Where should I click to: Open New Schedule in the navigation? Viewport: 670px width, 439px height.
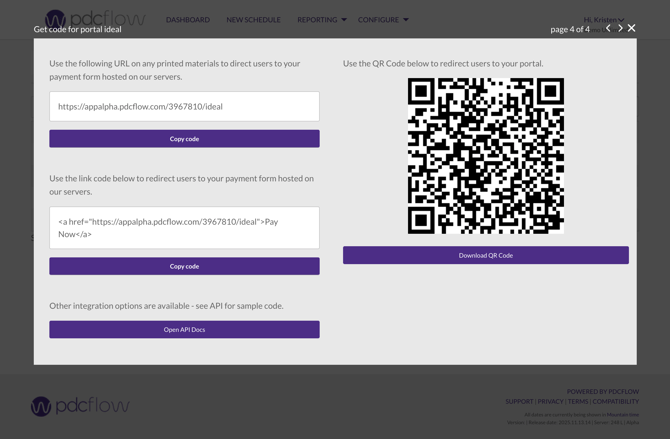point(253,20)
